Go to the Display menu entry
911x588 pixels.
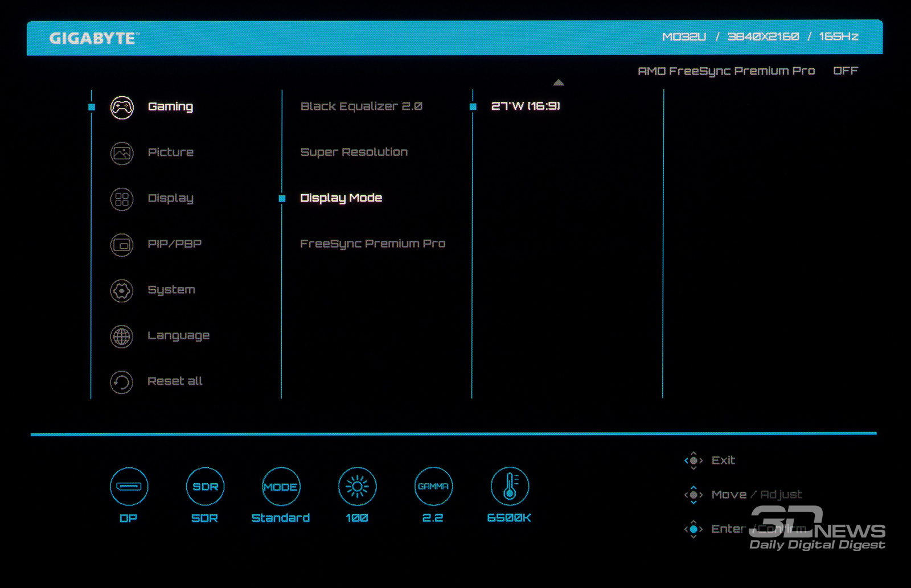[x=171, y=198]
